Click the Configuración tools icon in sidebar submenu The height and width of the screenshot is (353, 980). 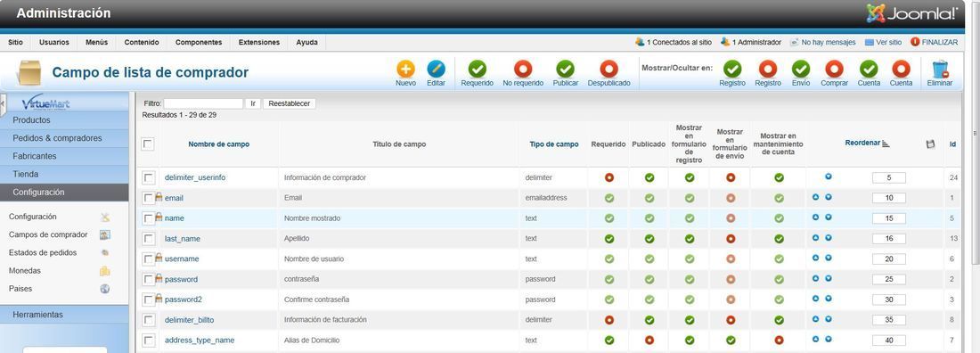point(104,218)
